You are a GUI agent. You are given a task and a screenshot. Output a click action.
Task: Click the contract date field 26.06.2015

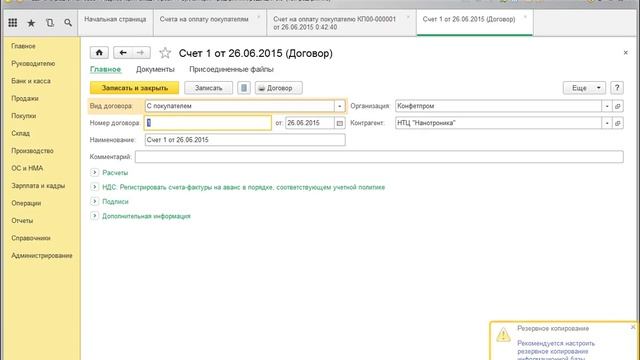[x=310, y=123]
